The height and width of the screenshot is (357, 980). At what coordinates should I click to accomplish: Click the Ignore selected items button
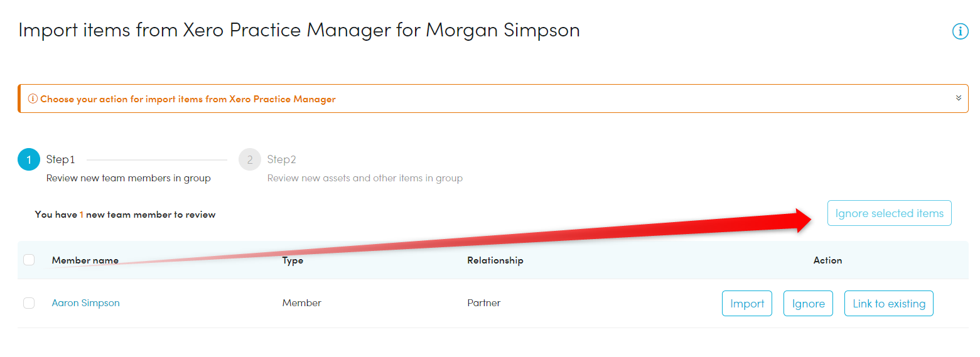coord(889,213)
